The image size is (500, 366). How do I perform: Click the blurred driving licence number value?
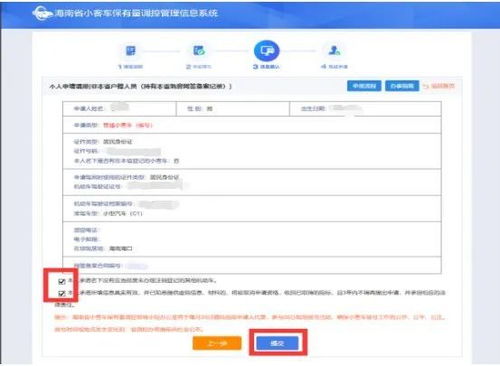point(157,186)
